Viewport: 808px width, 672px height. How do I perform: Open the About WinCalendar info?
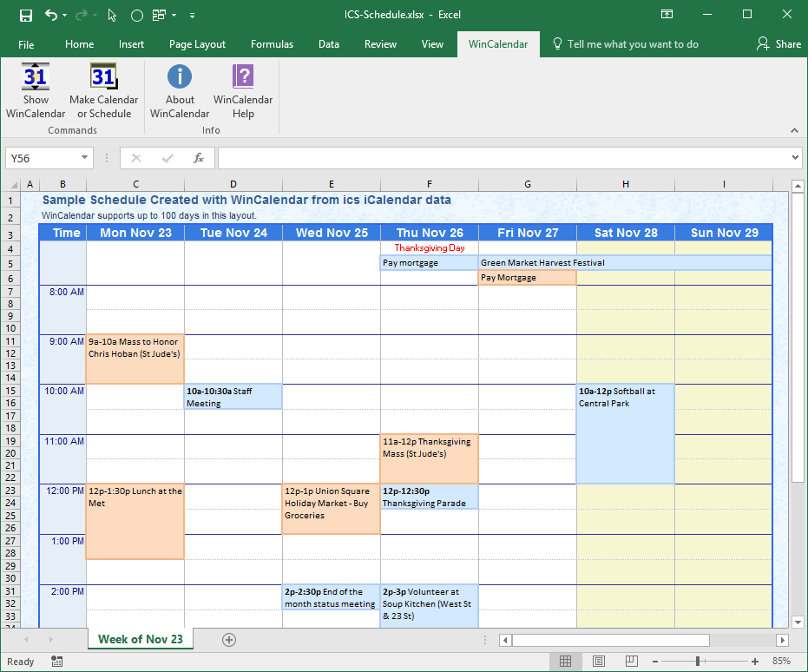pyautogui.click(x=180, y=78)
